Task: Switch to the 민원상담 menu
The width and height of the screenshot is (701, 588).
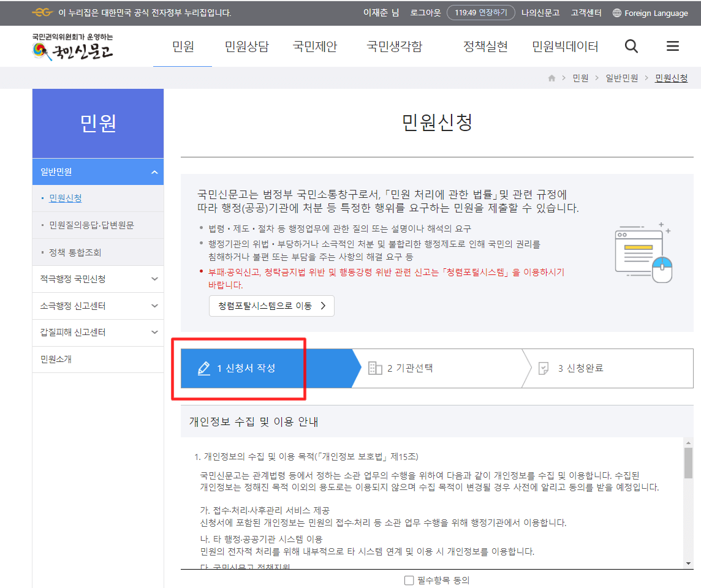Action: [246, 46]
